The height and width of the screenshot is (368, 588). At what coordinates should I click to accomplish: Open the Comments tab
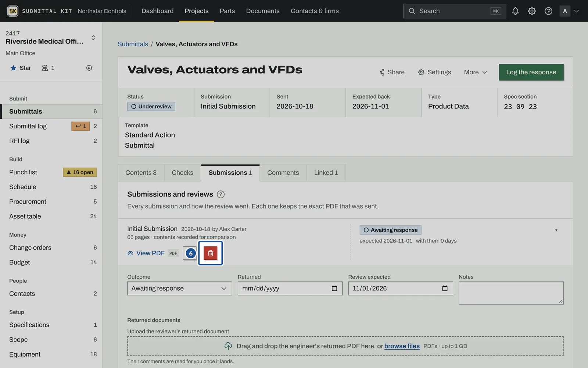click(x=283, y=173)
